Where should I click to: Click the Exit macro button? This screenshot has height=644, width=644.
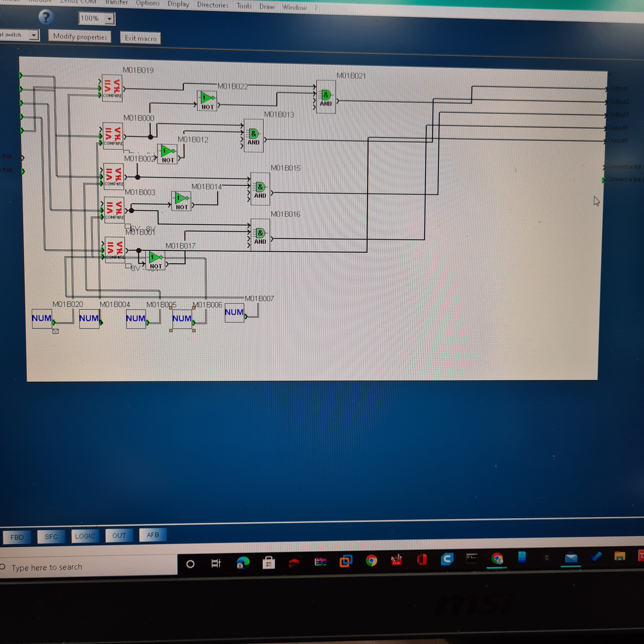140,38
